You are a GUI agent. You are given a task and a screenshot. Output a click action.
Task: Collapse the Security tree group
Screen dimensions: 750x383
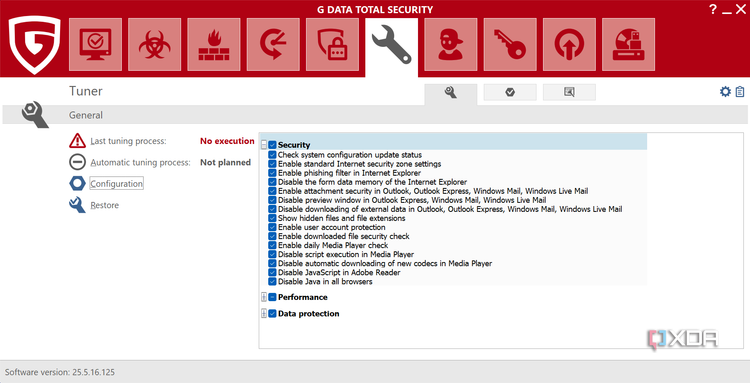264,144
